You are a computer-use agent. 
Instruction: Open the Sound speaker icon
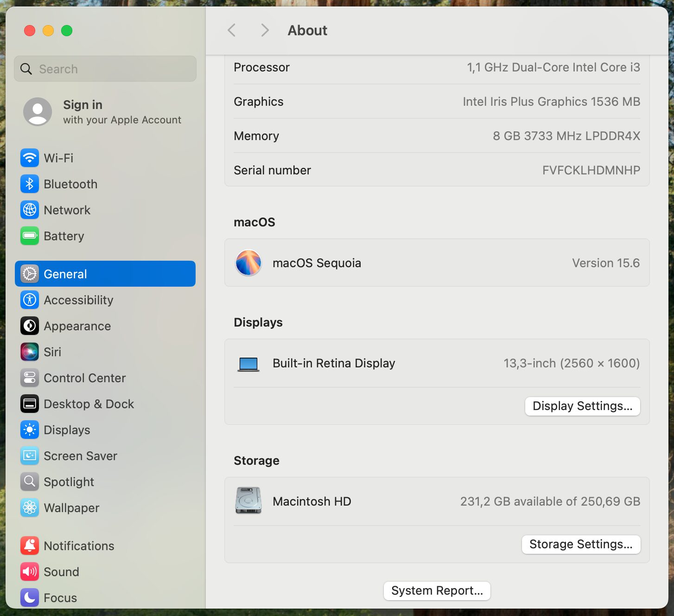click(30, 572)
